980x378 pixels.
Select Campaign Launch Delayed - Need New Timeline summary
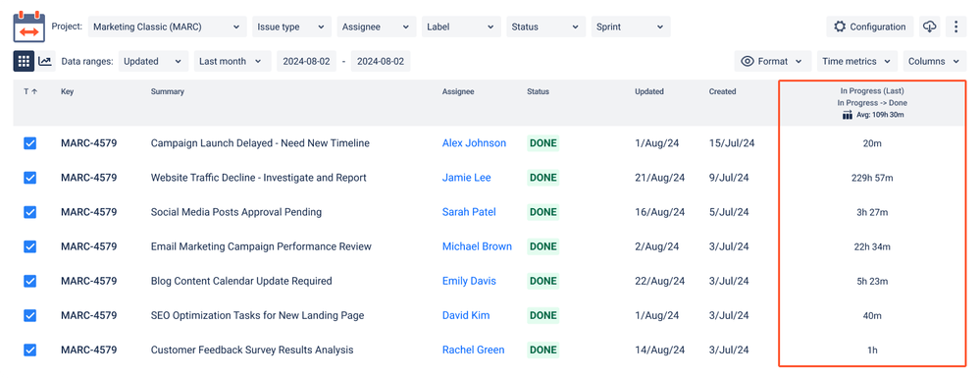(260, 143)
